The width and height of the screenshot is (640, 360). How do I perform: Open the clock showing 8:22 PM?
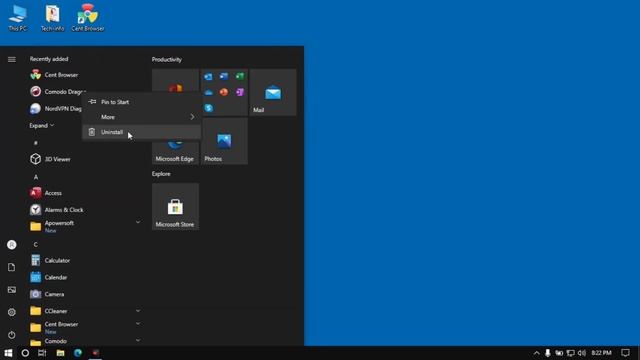click(602, 353)
